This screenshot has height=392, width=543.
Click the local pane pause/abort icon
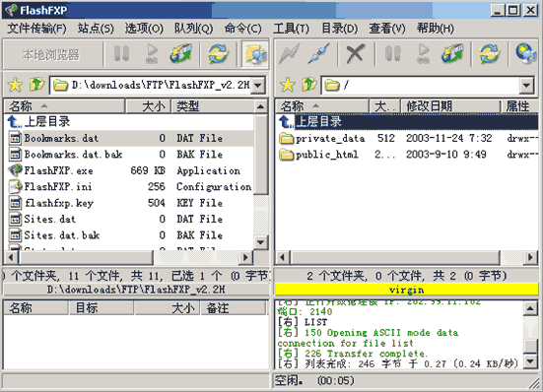(x=121, y=54)
